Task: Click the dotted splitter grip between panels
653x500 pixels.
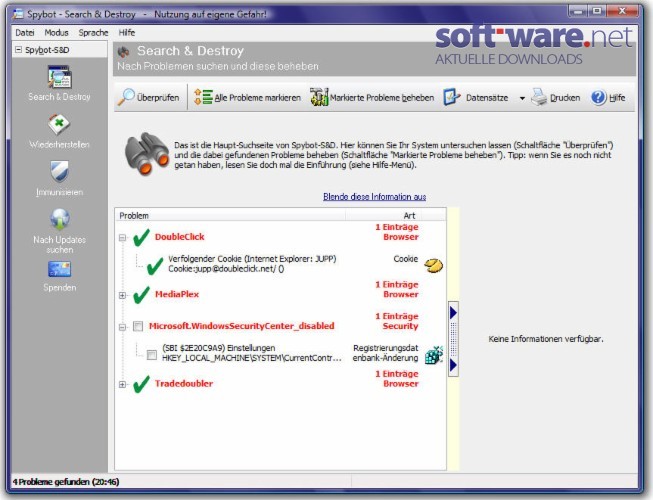Action: (454, 339)
